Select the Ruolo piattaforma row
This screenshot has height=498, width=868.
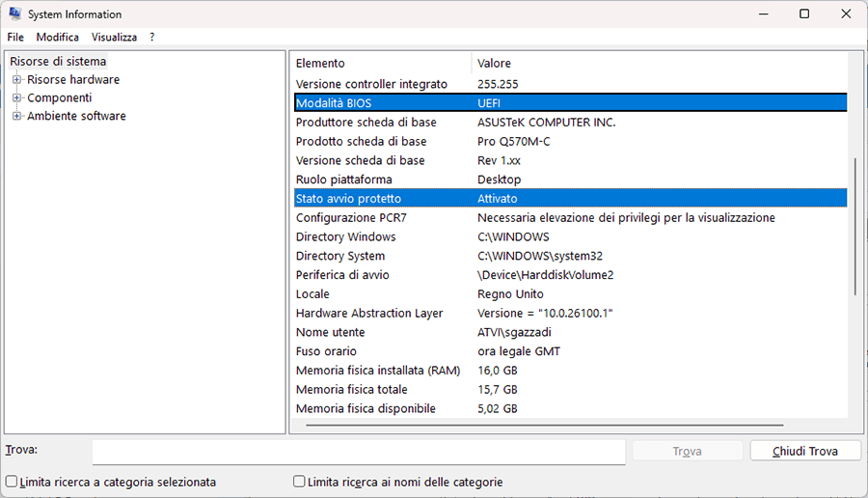point(570,180)
